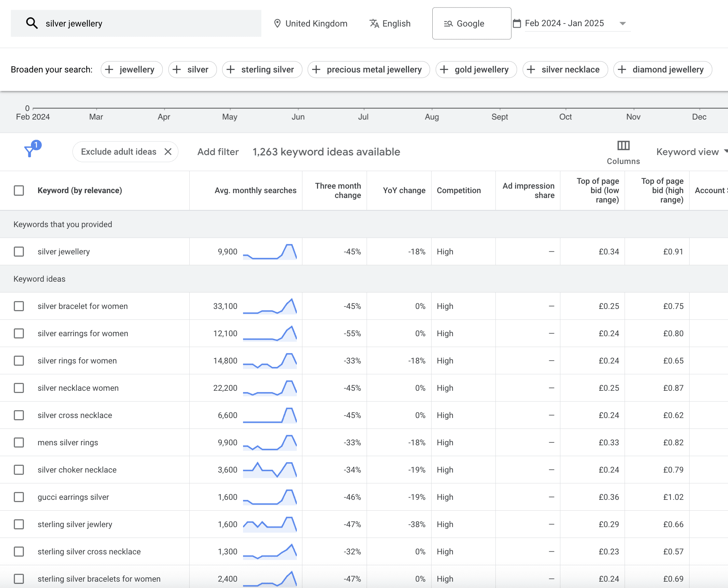Viewport: 728px width, 588px height.
Task: Click the language translate icon
Action: tap(374, 23)
